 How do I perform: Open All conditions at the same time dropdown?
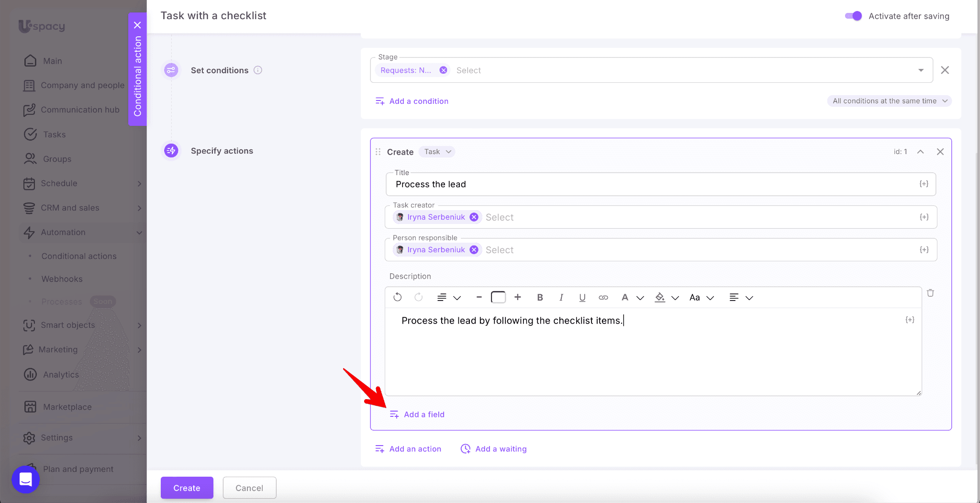889,101
